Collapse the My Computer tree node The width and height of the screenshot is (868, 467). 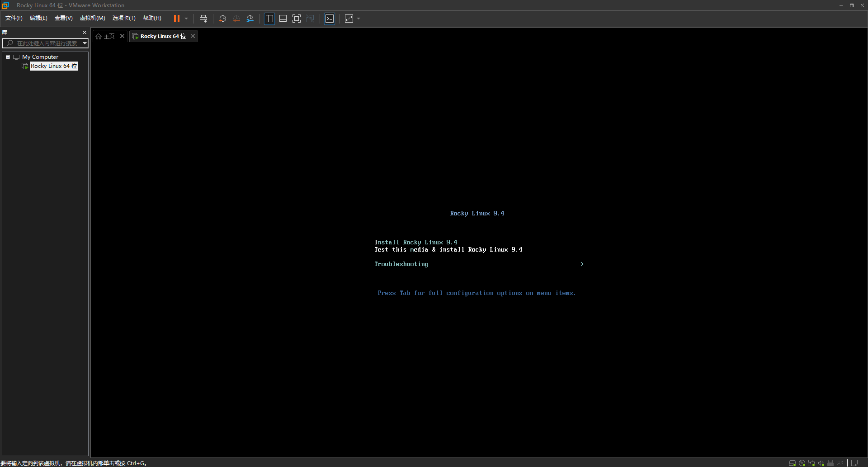tap(8, 57)
